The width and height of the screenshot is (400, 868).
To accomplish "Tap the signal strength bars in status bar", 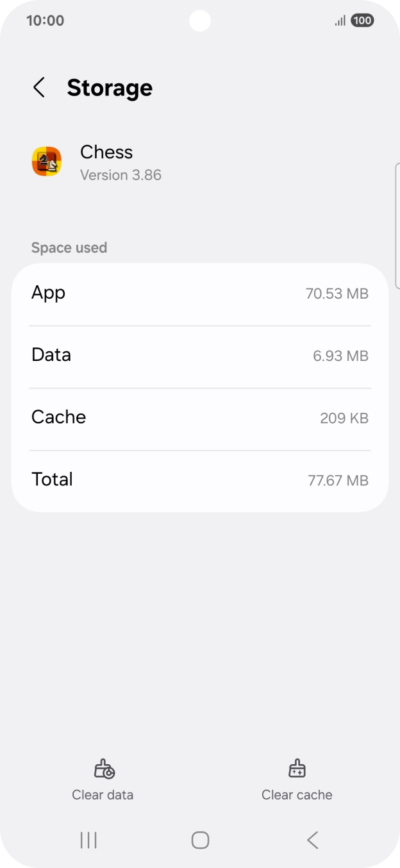I will 339,21.
